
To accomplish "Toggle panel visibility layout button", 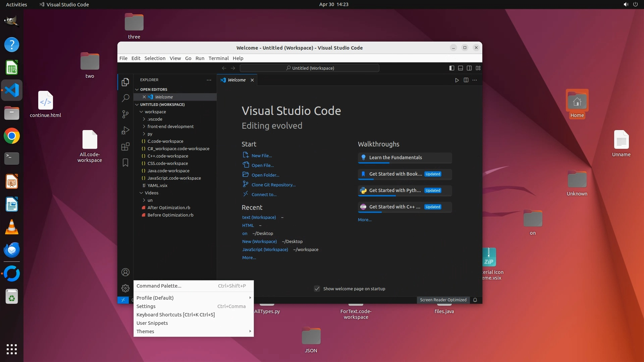I will pyautogui.click(x=461, y=68).
